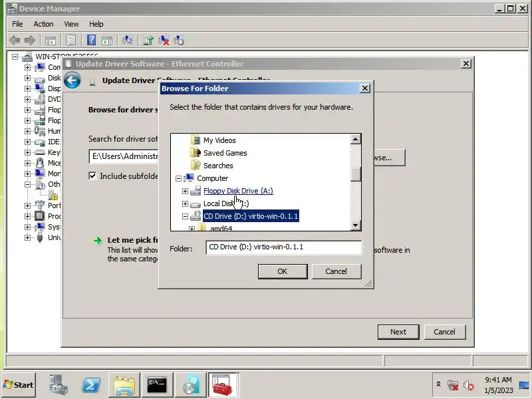Open the File menu
Image resolution: width=532 pixels, height=399 pixels.
point(17,24)
